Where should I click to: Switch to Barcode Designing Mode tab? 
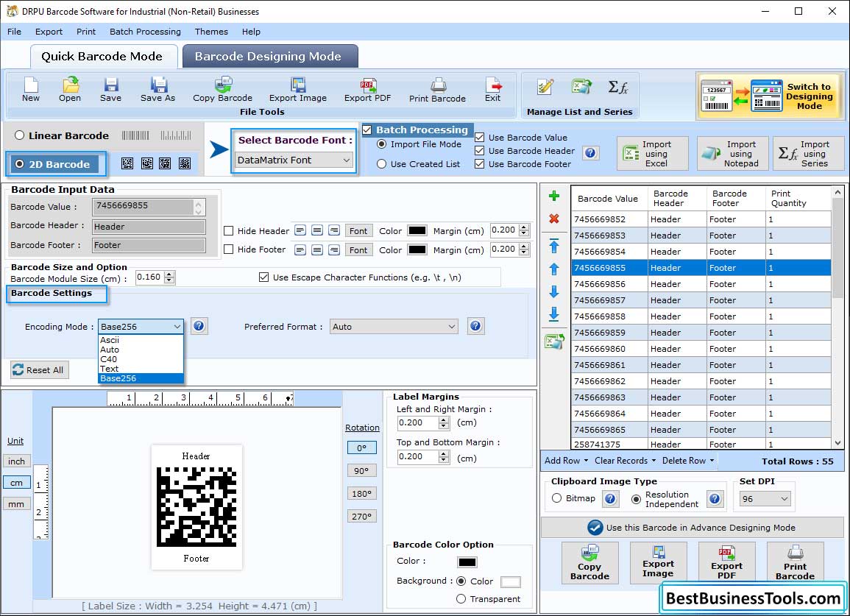[270, 56]
